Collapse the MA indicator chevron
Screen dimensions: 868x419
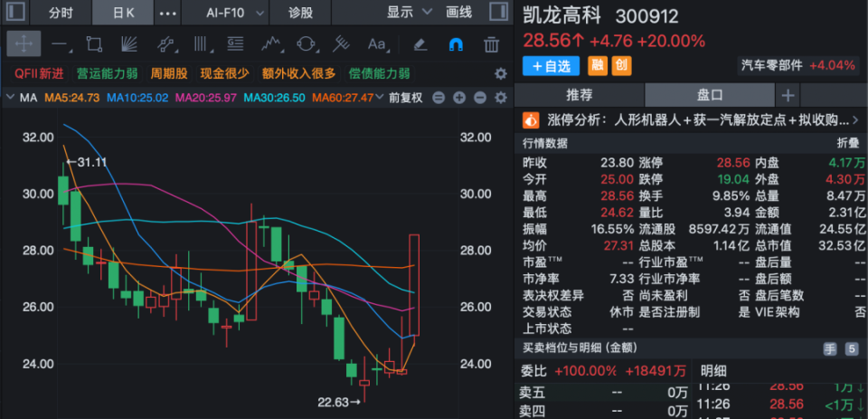tap(11, 98)
